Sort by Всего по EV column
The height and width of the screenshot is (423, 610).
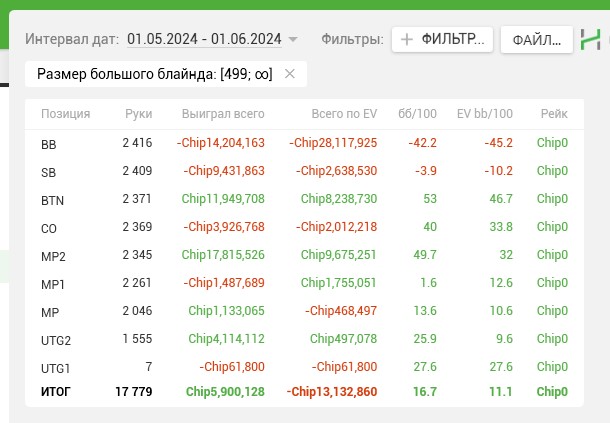(x=344, y=114)
